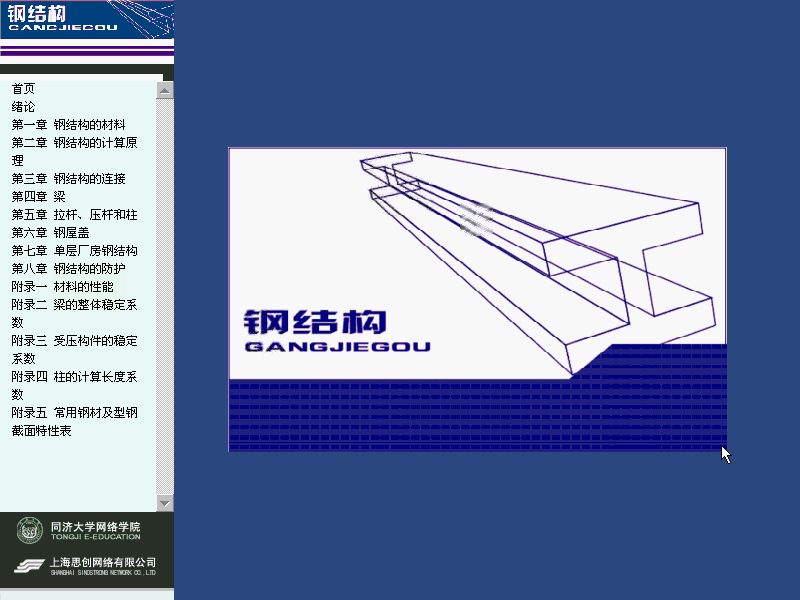
Task: Open 第八章 钢结构的防护
Action: pyautogui.click(x=68, y=268)
